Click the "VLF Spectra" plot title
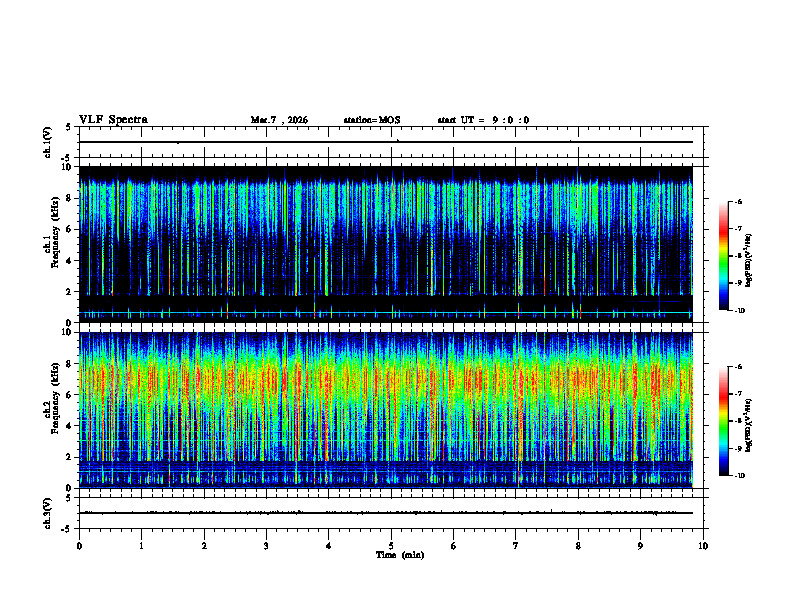This screenshot has width=792, height=612. pyautogui.click(x=113, y=120)
